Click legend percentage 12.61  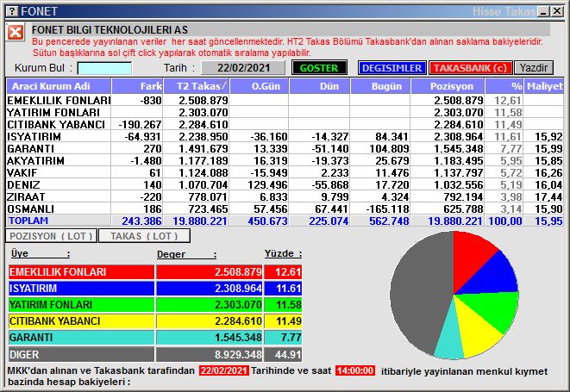click(283, 271)
